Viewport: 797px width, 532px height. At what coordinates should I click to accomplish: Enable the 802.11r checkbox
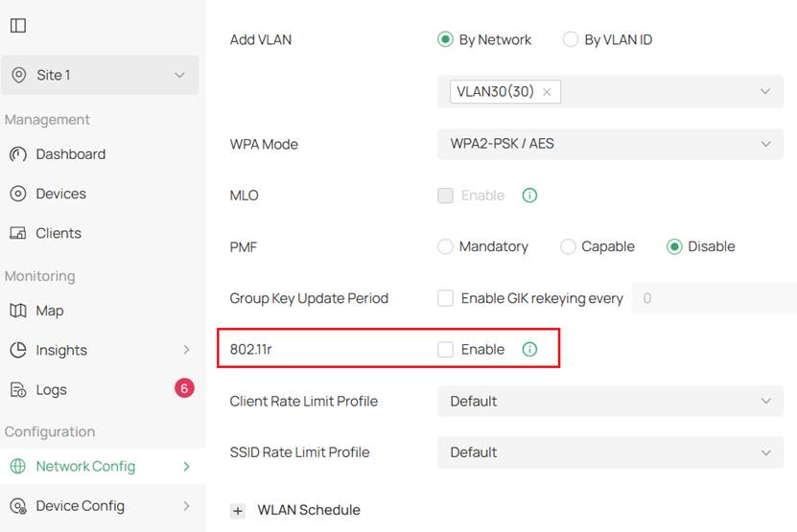(x=445, y=349)
